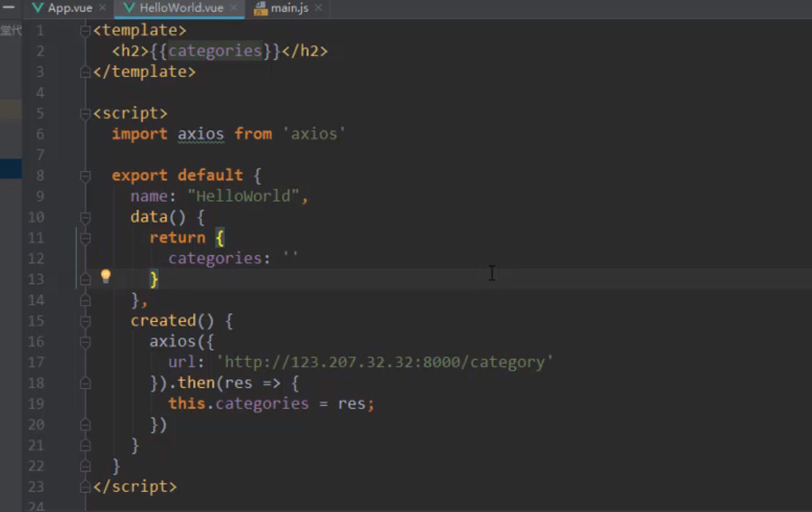Viewport: 812px width, 512px height.
Task: Click the 'categories' property on line 12
Action: click(x=215, y=258)
